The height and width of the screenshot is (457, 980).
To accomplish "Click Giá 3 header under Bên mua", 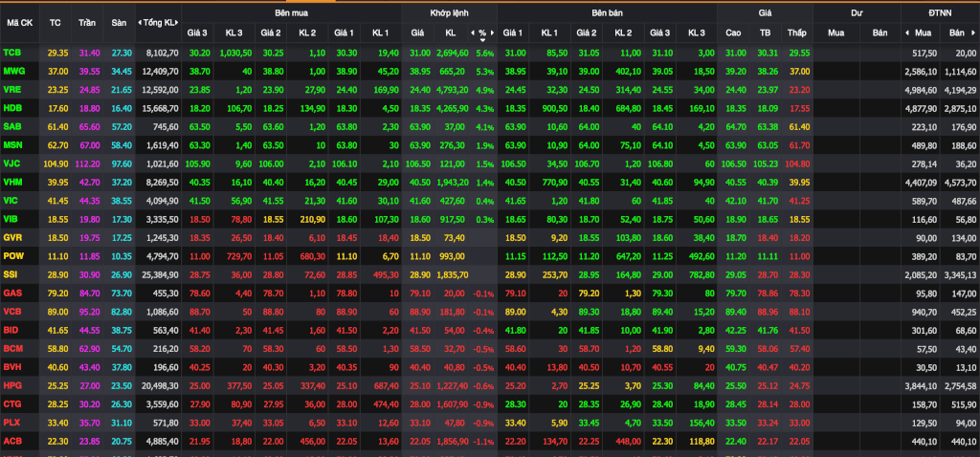I will point(198,33).
